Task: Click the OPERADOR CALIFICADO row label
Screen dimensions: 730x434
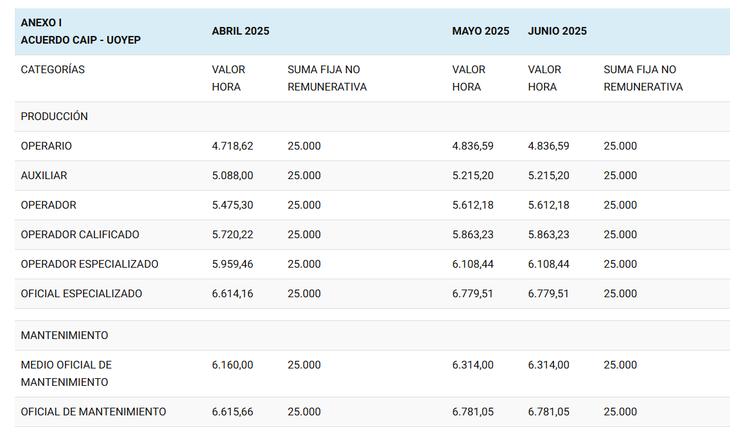Action: (80, 234)
